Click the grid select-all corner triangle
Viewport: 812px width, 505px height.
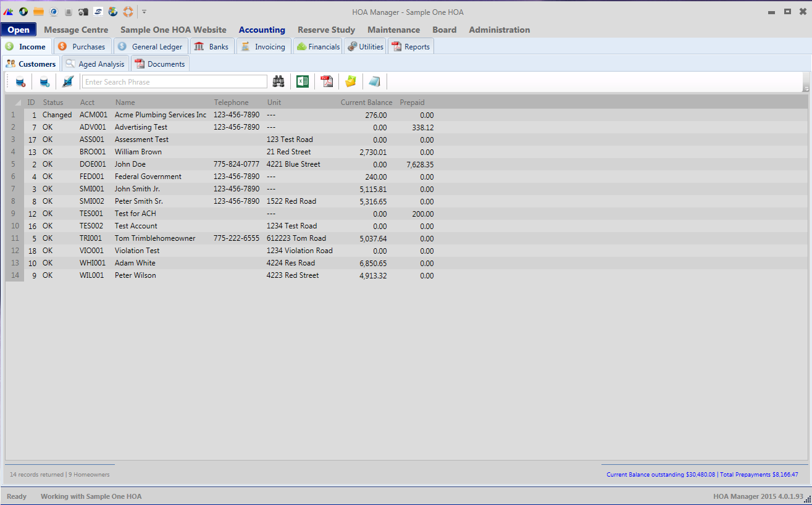(x=17, y=102)
